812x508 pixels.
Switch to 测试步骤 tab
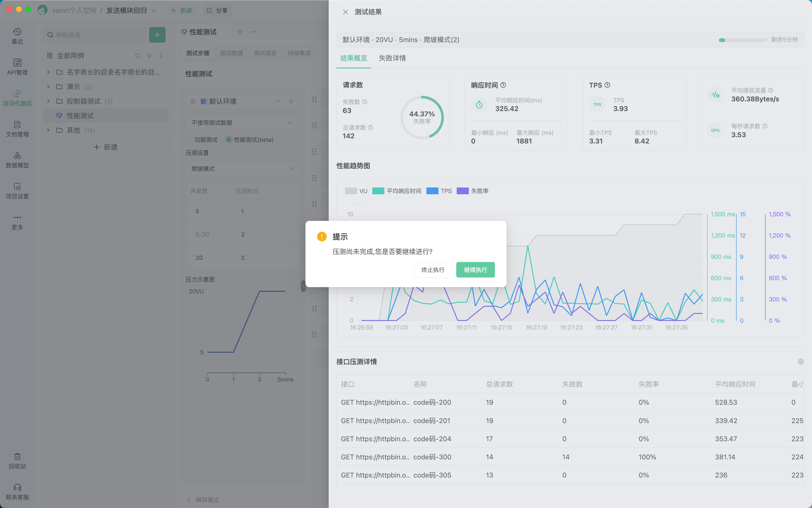(x=198, y=53)
